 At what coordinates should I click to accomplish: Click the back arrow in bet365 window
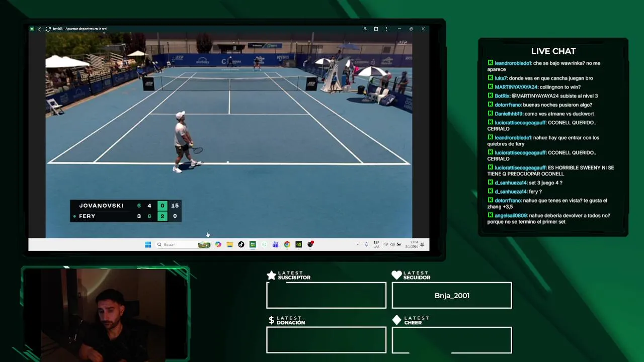40,29
